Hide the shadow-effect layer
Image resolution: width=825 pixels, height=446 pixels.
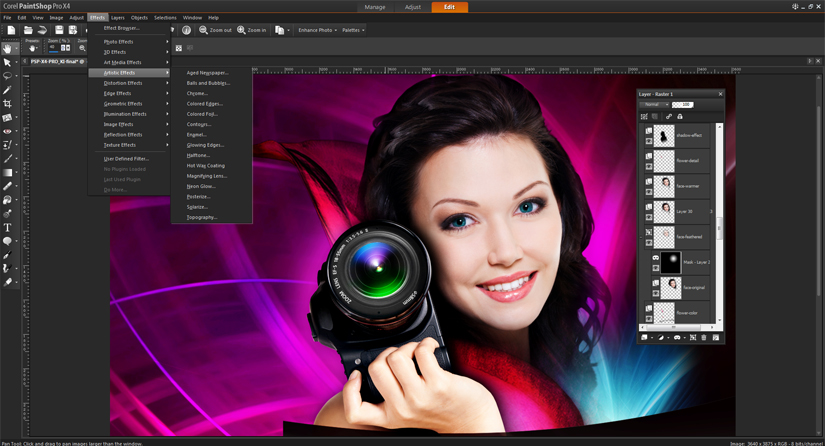point(649,141)
